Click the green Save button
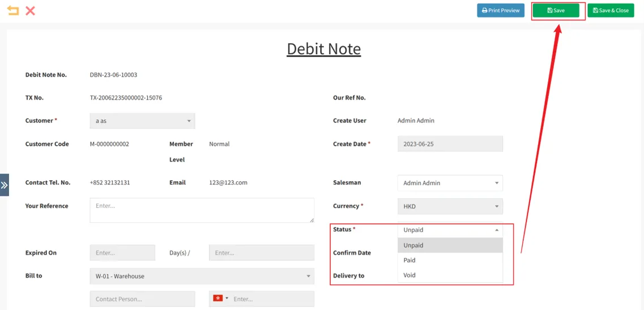Image resolution: width=644 pixels, height=310 pixels. click(x=556, y=10)
